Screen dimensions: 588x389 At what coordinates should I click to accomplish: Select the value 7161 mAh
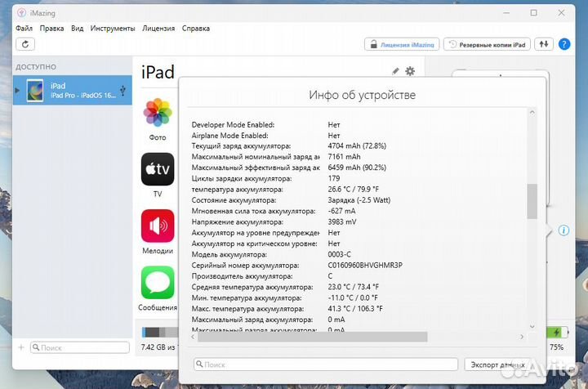(x=344, y=157)
